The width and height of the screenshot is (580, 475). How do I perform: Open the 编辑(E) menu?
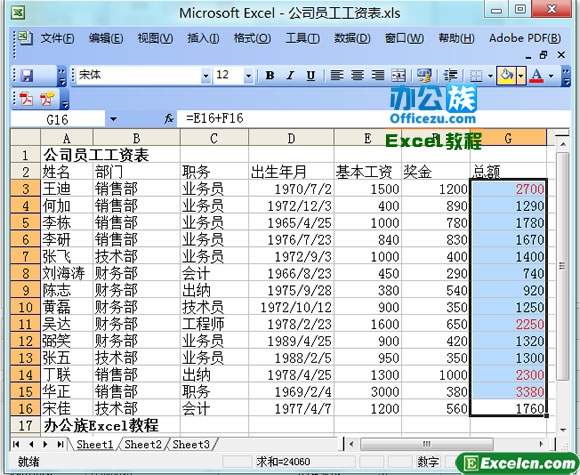[x=106, y=38]
